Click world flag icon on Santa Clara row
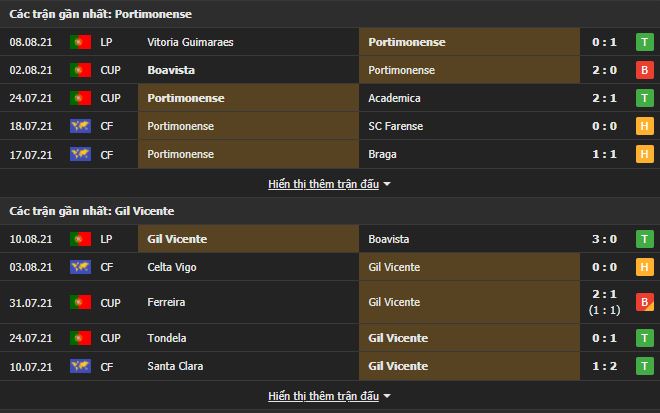The image size is (660, 413). 80,366
